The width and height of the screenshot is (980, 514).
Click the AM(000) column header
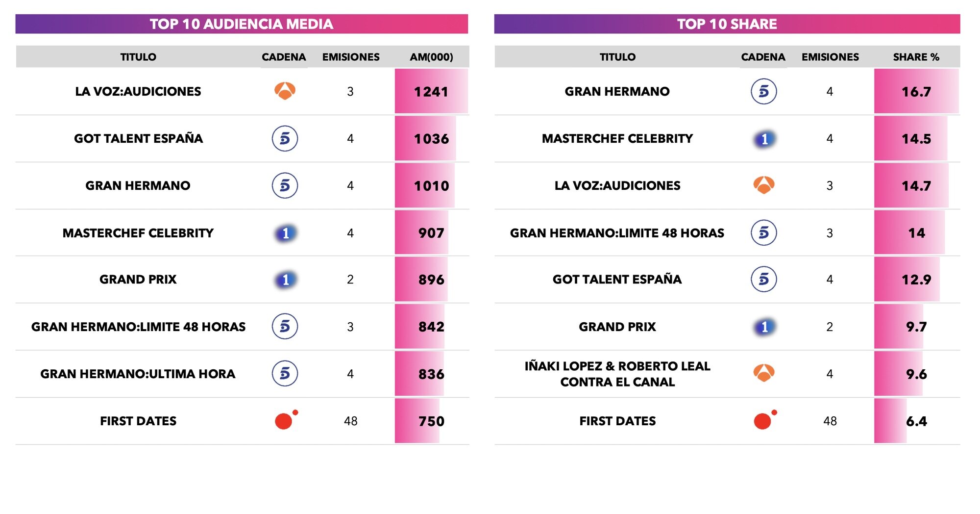click(431, 57)
